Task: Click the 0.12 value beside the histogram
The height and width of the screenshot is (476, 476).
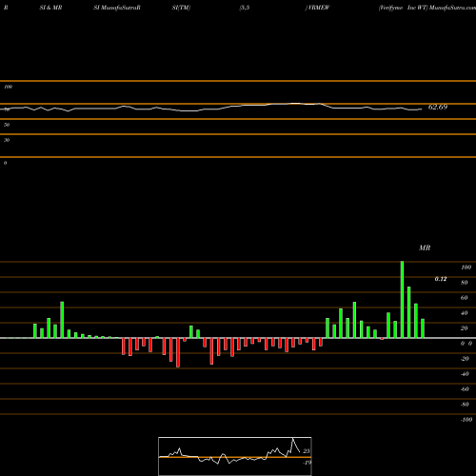Action: click(x=441, y=279)
